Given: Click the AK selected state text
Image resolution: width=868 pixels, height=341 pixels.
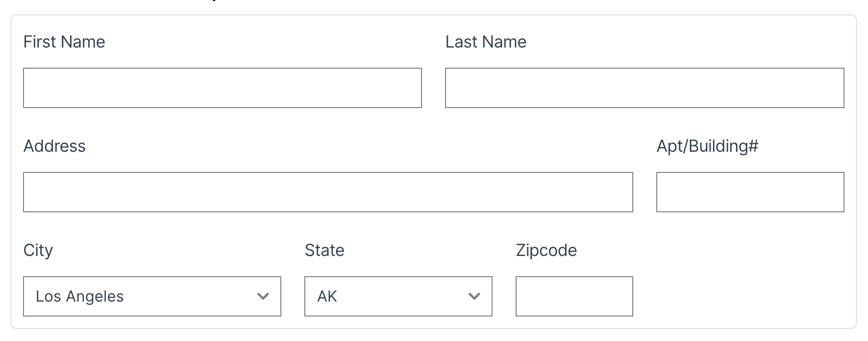Looking at the screenshot, I should coord(327,296).
